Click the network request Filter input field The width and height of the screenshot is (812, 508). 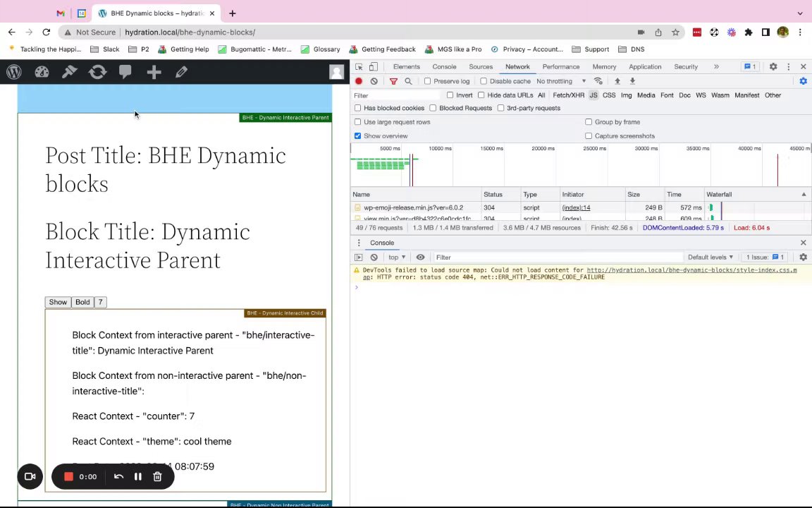pyautogui.click(x=395, y=95)
